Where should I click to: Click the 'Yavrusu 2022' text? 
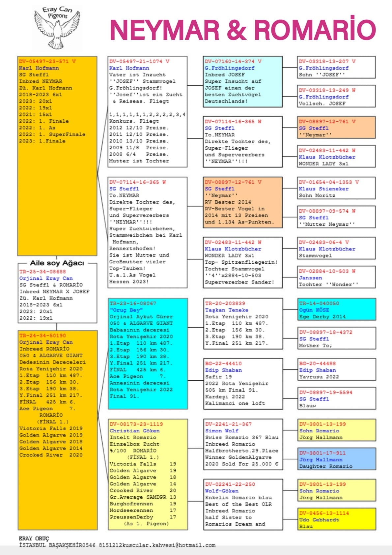click(x=319, y=377)
